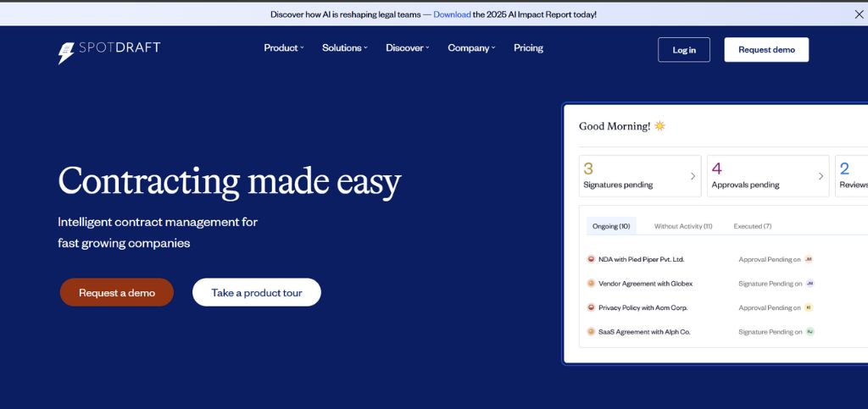Click avatar badge on Privacy Policy row

point(808,308)
